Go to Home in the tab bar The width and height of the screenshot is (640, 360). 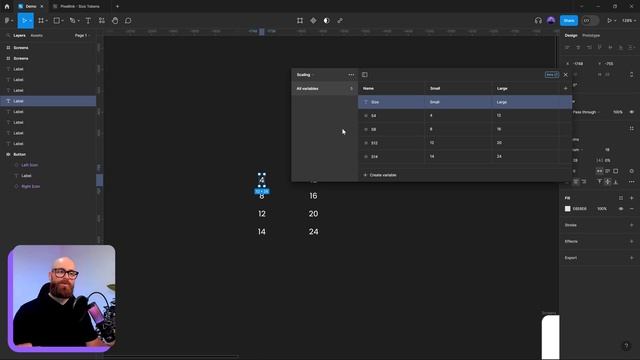pos(7,6)
